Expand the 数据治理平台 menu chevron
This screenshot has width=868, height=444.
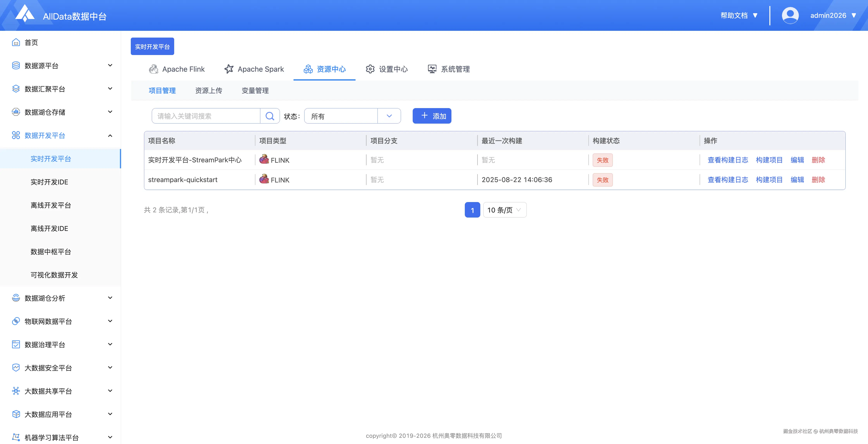[110, 344]
